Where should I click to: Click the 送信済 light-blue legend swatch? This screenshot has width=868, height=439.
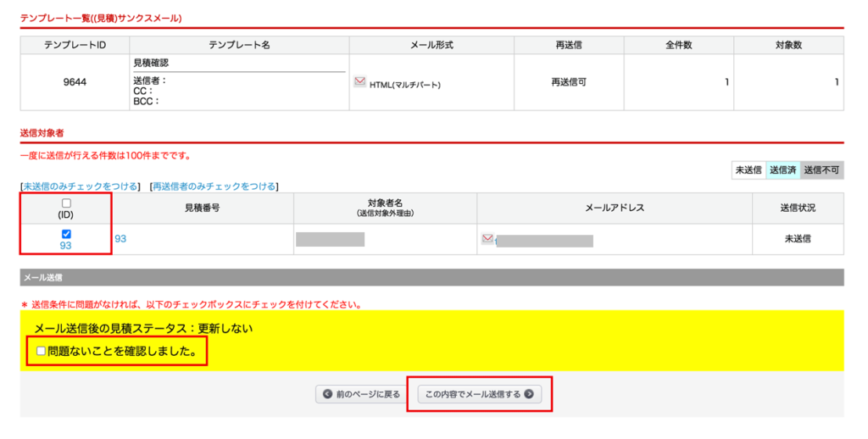coord(782,170)
